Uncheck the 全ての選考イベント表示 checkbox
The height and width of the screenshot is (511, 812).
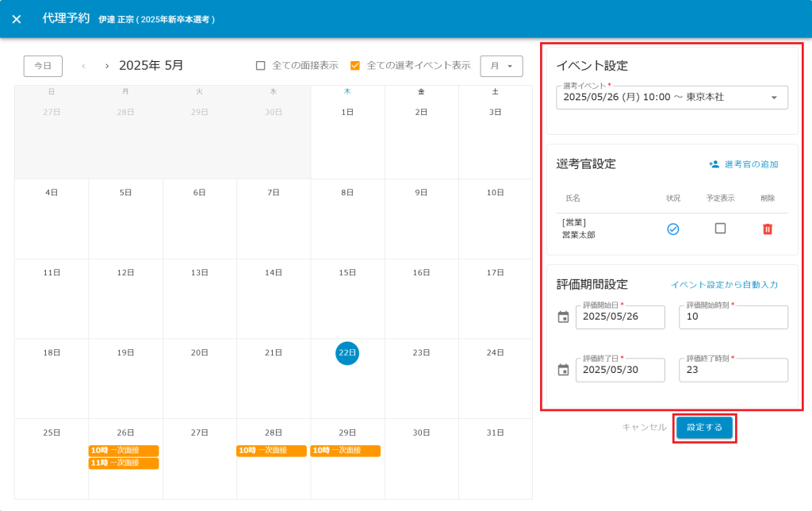coord(354,66)
